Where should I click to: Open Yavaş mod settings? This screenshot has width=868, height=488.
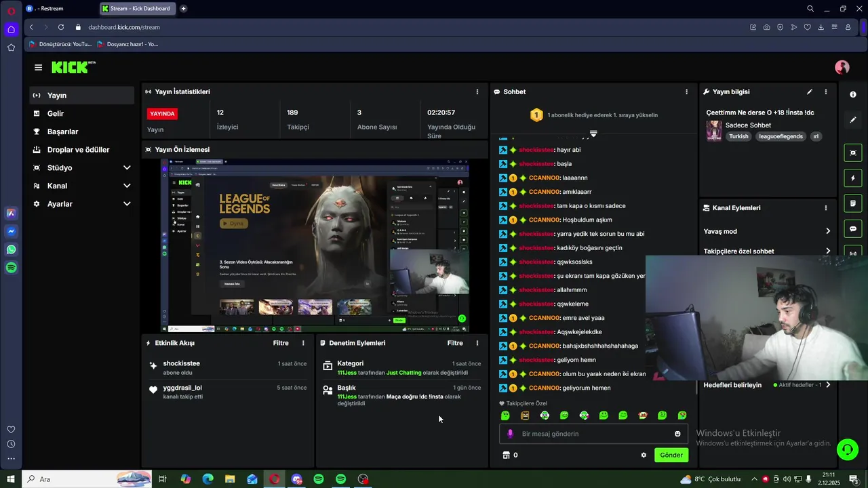(x=766, y=231)
